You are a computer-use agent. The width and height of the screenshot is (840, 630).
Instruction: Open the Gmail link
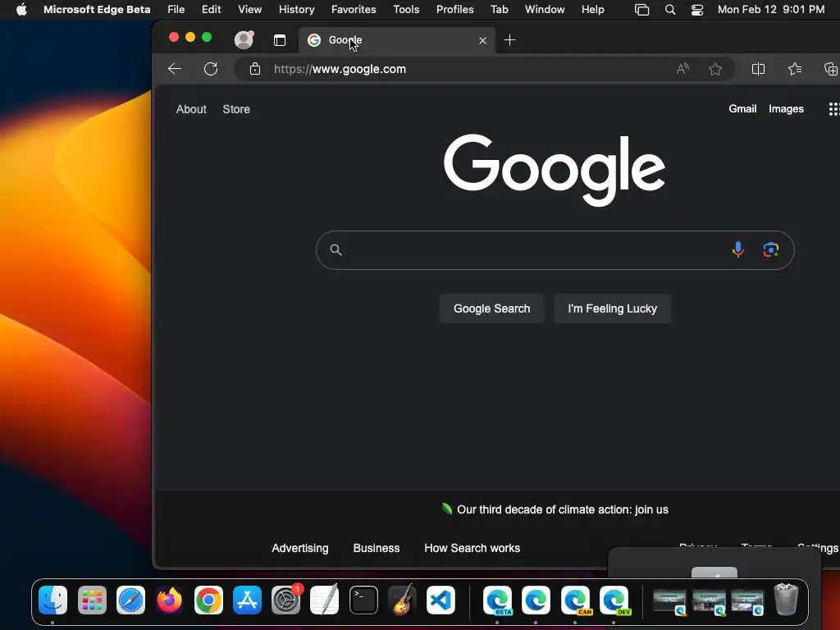pyautogui.click(x=742, y=109)
